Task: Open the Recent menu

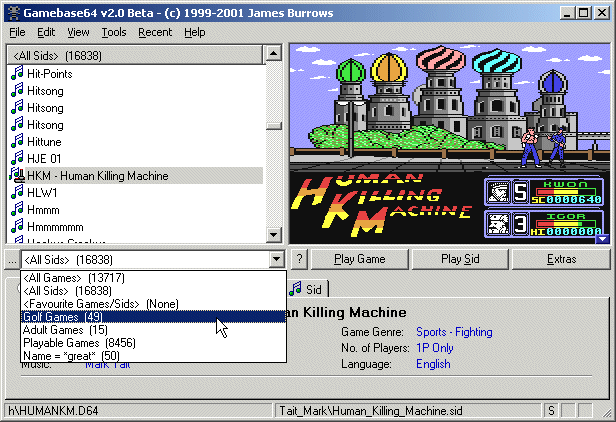Action: (x=155, y=32)
